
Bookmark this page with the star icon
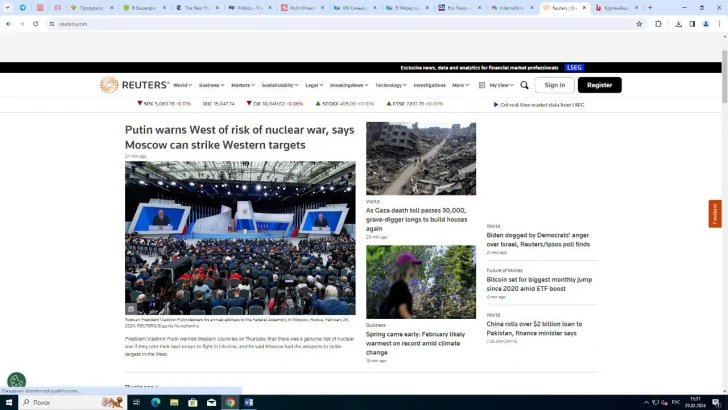pos(639,24)
